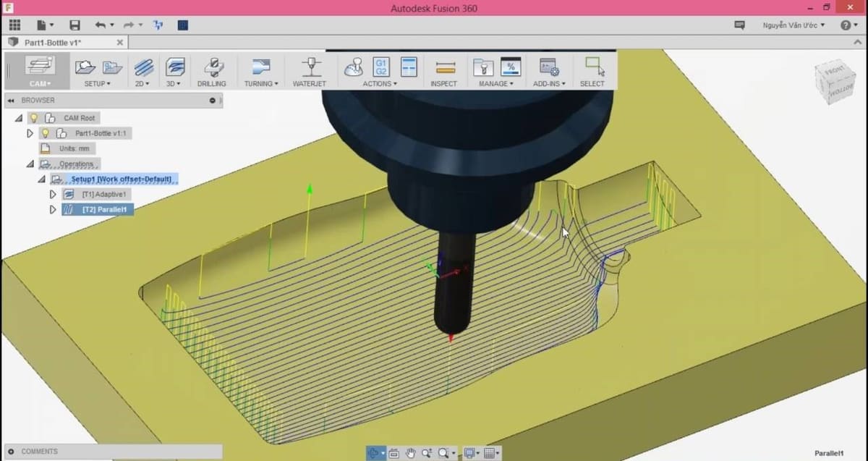Open the Help question mark menu
This screenshot has width=868, height=461.
849,25
